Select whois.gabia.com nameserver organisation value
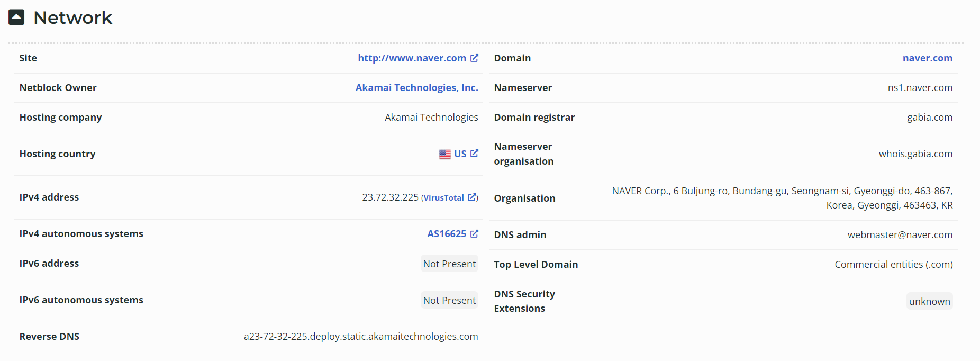 click(915, 154)
